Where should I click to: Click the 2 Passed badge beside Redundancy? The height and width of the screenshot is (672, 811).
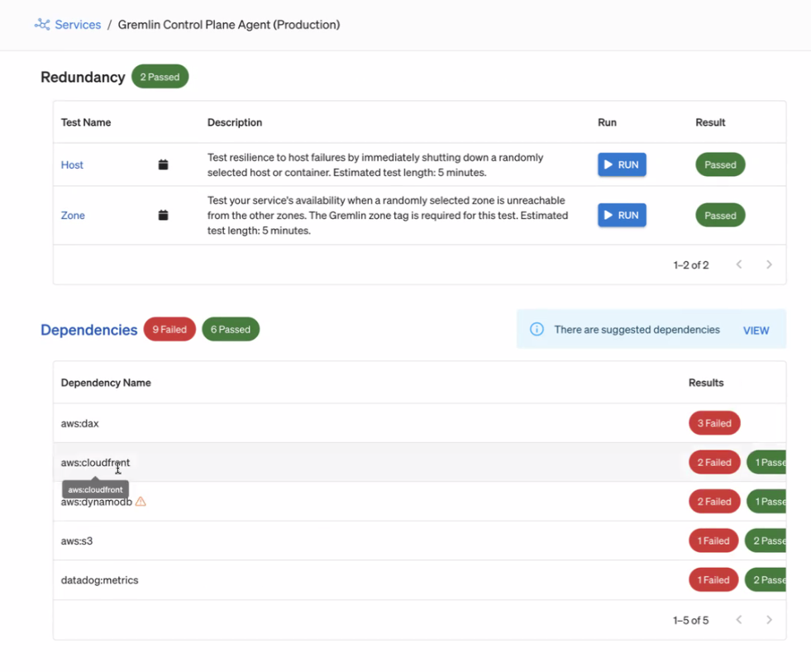(x=160, y=77)
